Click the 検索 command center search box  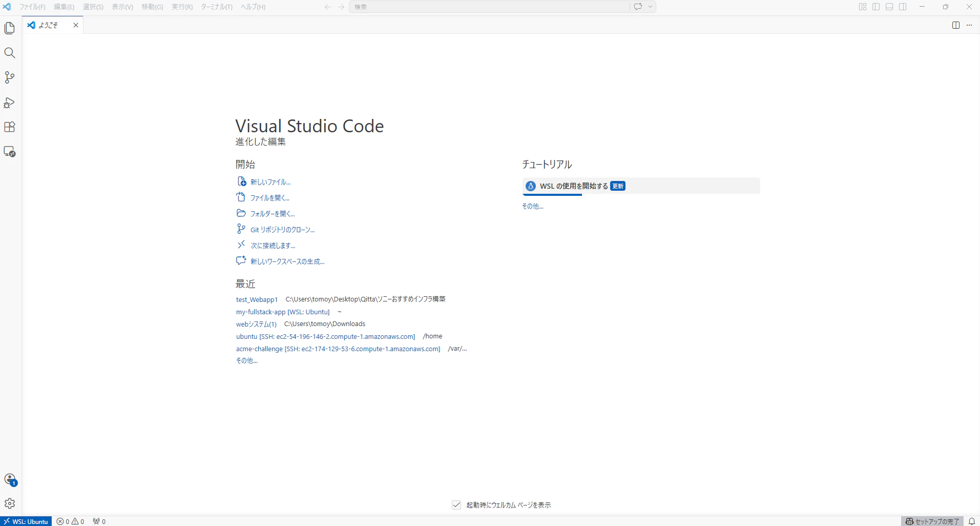(x=489, y=7)
